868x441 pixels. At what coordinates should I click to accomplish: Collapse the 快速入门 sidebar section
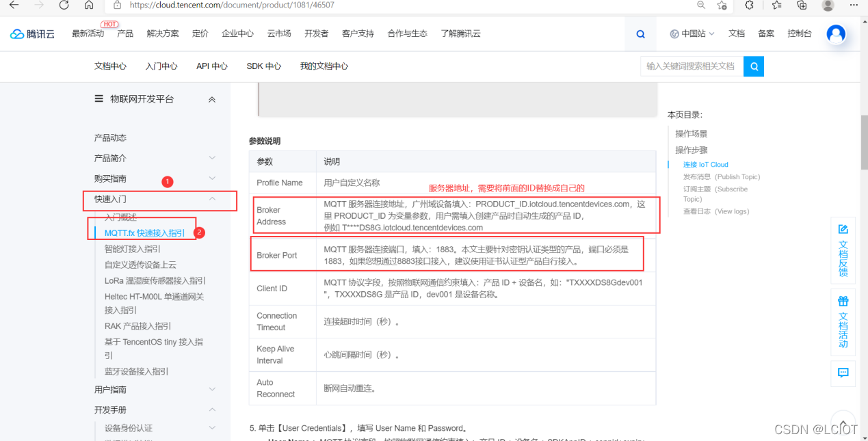pyautogui.click(x=212, y=199)
